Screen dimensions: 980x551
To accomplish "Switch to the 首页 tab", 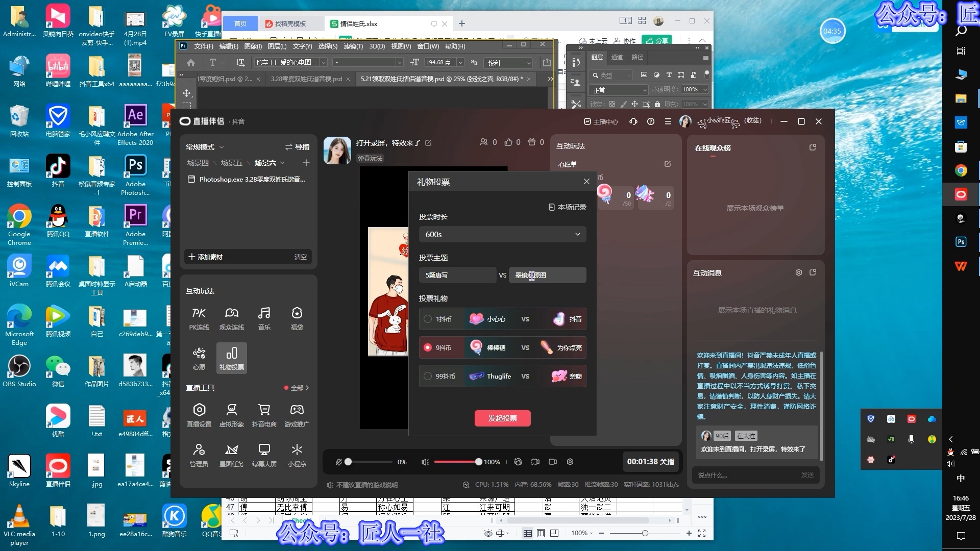I will [x=240, y=23].
